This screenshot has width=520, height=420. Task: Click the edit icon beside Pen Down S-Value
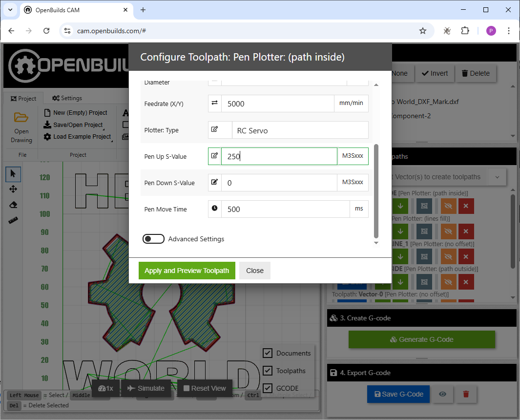click(214, 182)
